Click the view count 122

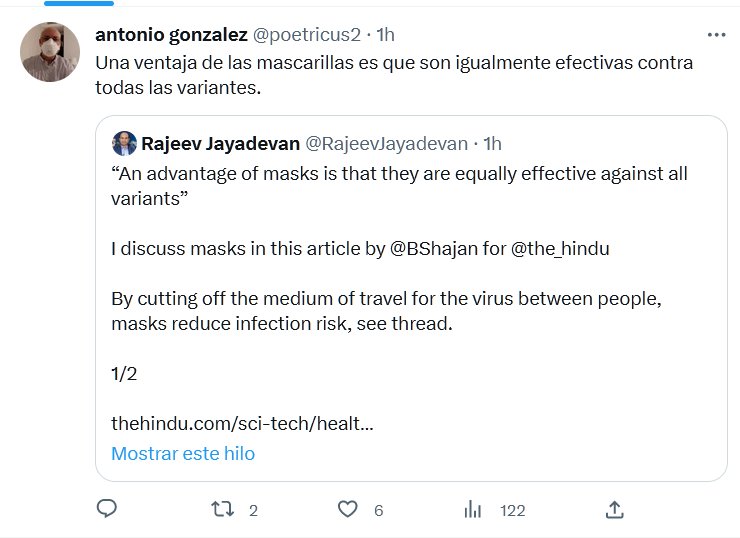(x=512, y=510)
